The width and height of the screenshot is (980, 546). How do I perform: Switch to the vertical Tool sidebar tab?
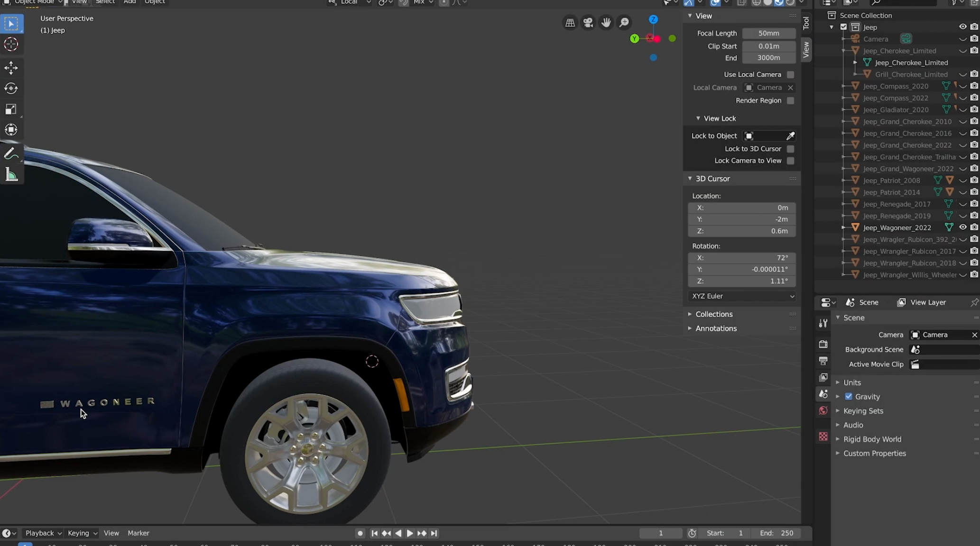pos(805,23)
